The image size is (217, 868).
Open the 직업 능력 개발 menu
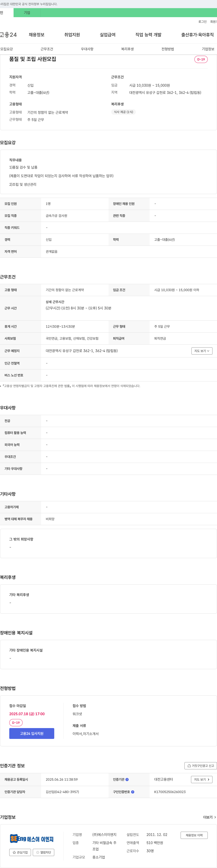[148, 35]
